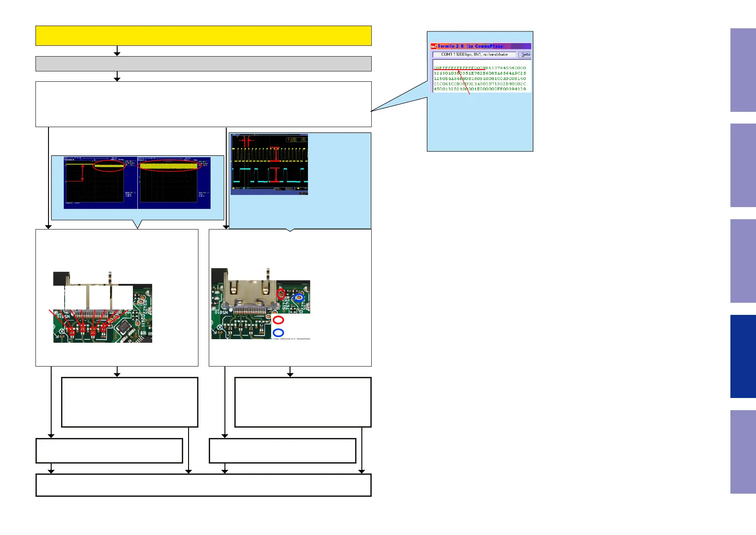Viewport: 756px width, 535px height.
Task: Click the dual oscilloscope noise-band screenshot
Action: click(x=137, y=183)
